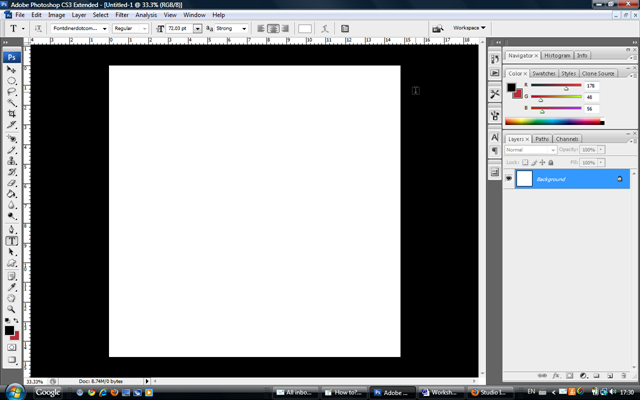Select the History Brush tool
The height and width of the screenshot is (400, 640).
(x=11, y=172)
